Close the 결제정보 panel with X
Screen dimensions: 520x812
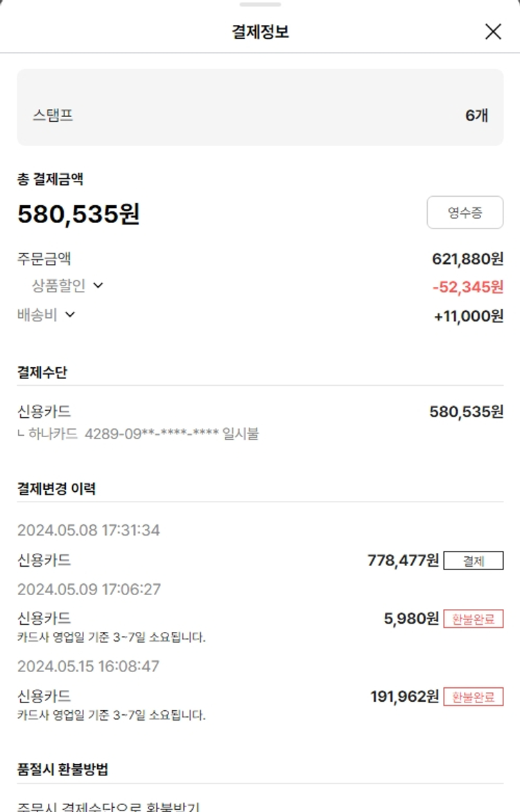pyautogui.click(x=493, y=31)
